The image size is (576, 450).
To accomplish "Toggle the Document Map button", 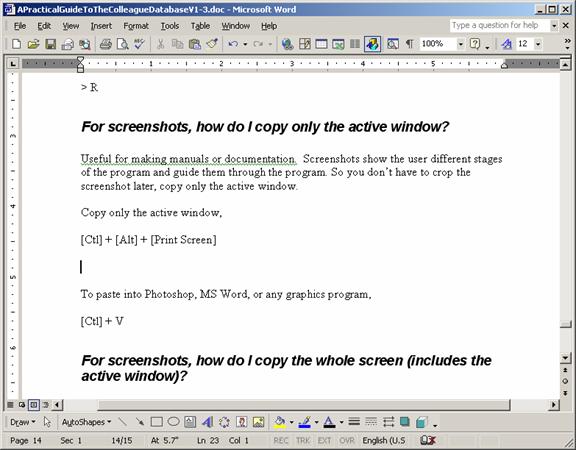I will click(x=392, y=44).
